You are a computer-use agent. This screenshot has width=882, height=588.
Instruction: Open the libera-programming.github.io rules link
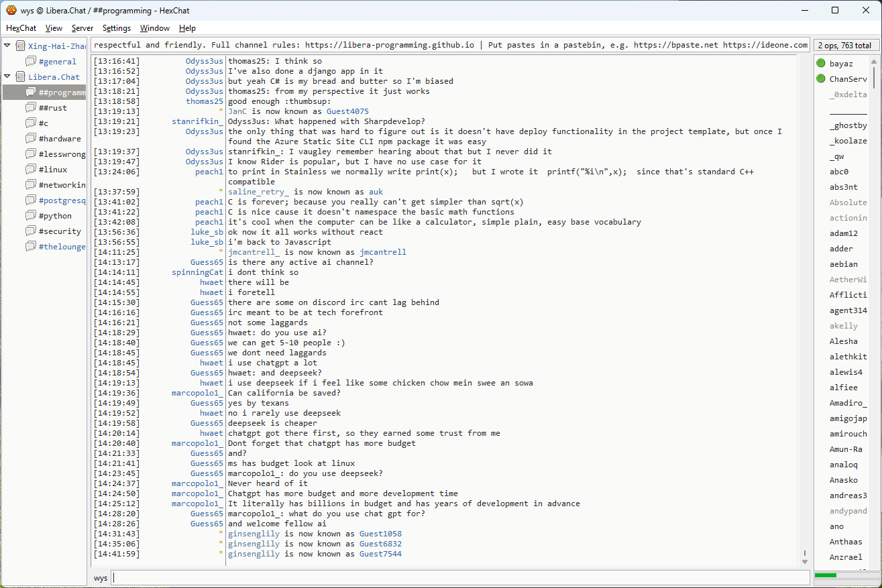[x=389, y=45]
